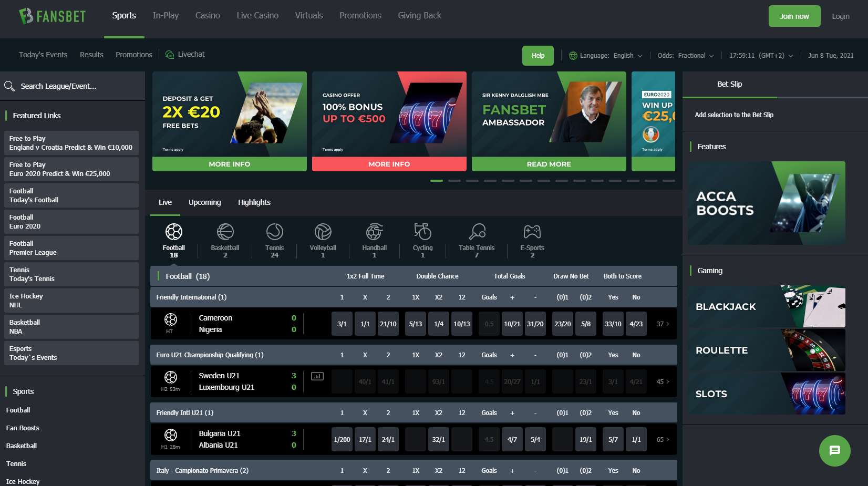The image size is (868, 486).
Task: Click the language globe icon
Action: pyautogui.click(x=573, y=56)
